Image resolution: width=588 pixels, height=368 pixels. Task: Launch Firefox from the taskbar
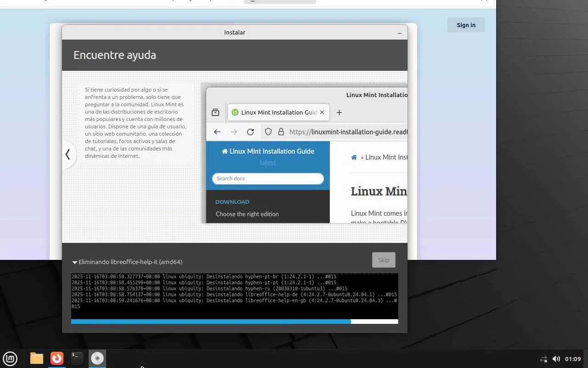tap(57, 358)
